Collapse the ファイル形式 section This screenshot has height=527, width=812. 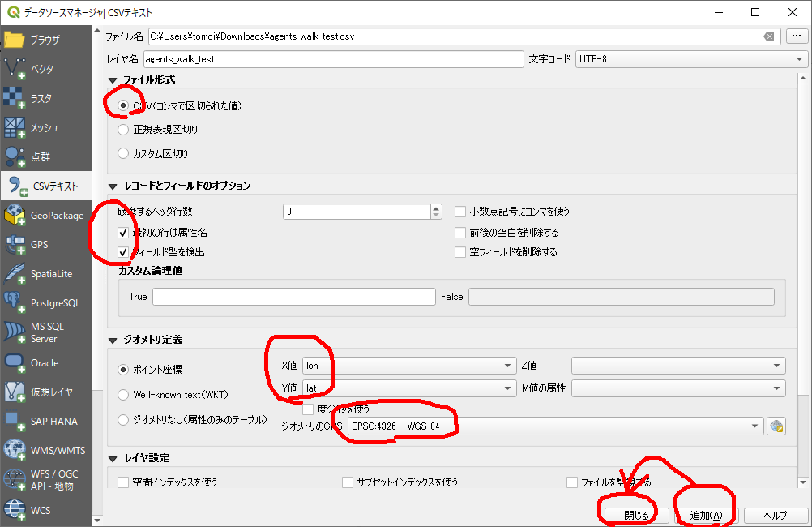coord(113,79)
